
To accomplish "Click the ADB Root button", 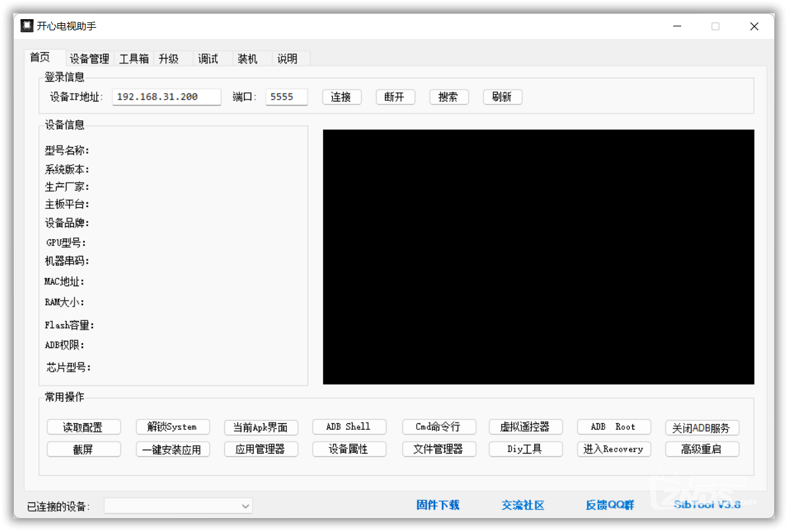I will [x=614, y=427].
